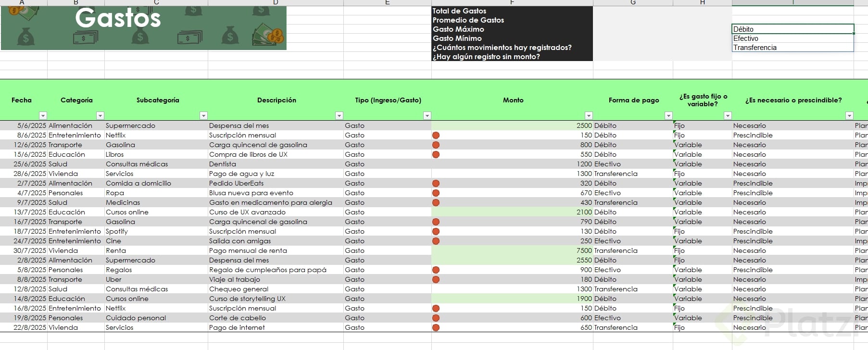This screenshot has width=868, height=350.
Task: Click the ¿Hay algún registro sin monto? cell
Action: pos(512,57)
